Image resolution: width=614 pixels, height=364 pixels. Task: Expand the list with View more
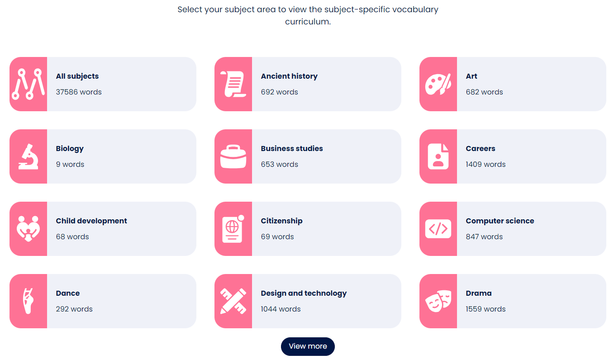click(308, 346)
